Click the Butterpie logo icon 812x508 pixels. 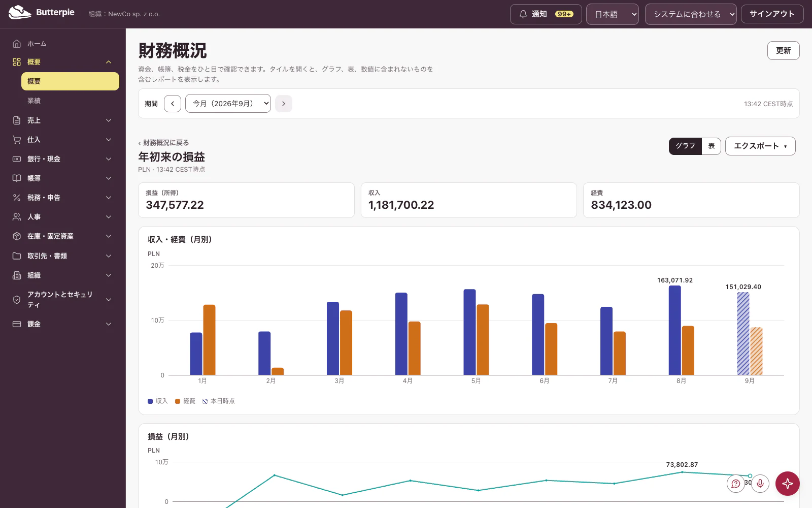pyautogui.click(x=20, y=13)
